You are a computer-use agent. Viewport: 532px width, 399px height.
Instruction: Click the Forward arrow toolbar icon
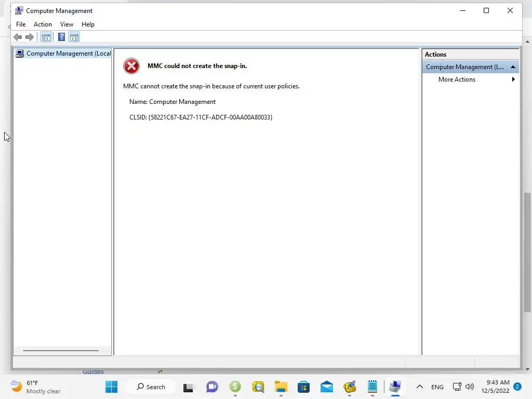click(30, 37)
